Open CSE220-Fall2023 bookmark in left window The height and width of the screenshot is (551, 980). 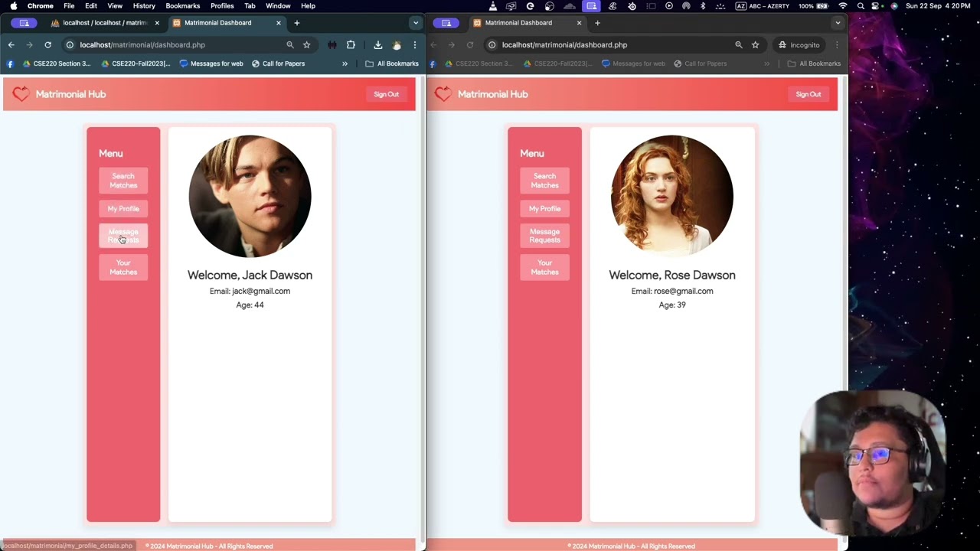click(x=136, y=64)
